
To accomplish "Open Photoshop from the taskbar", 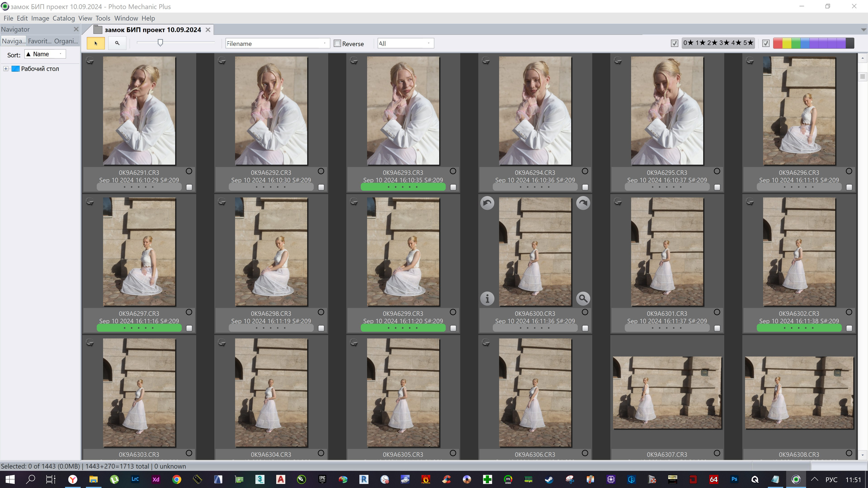I will [x=734, y=479].
